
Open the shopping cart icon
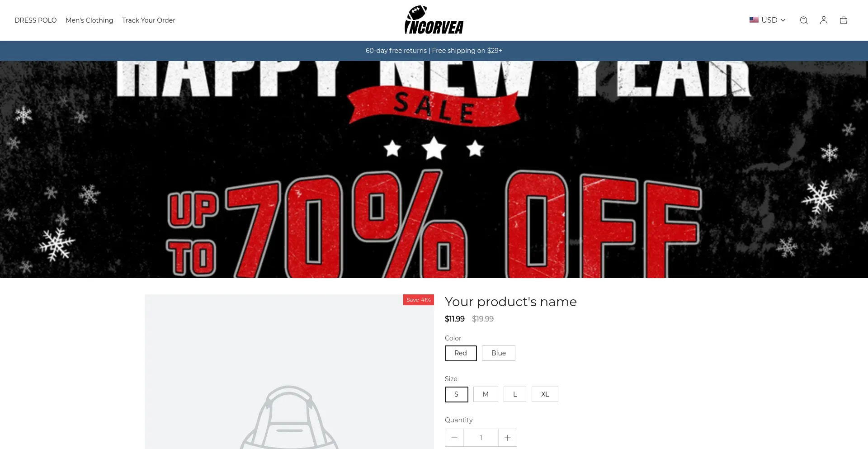[x=844, y=20]
